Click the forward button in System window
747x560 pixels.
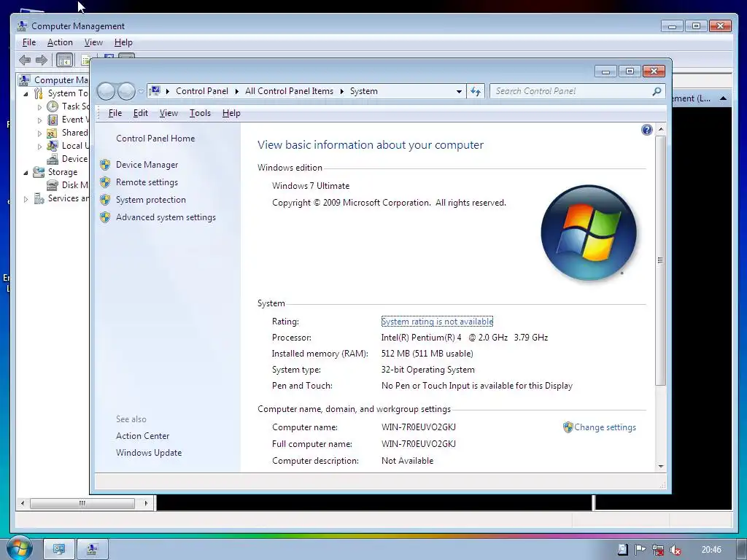125,91
